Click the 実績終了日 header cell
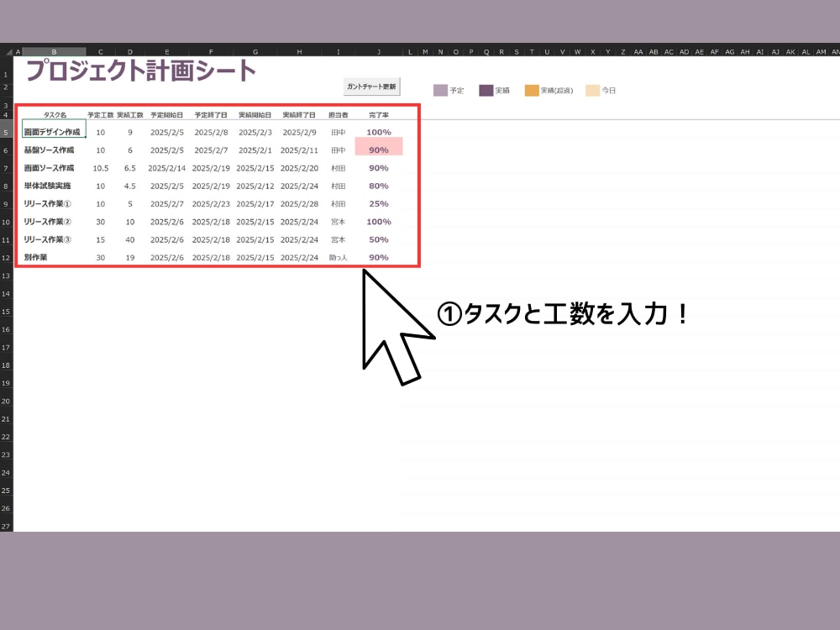This screenshot has height=630, width=840. click(300, 114)
